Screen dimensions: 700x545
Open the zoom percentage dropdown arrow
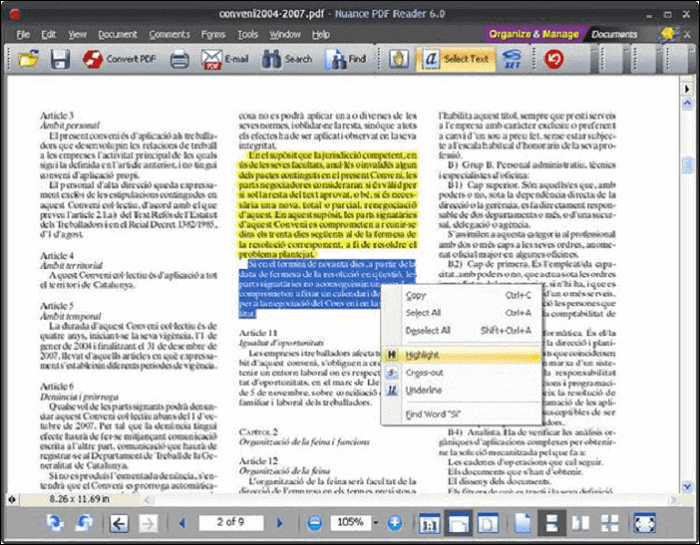click(376, 523)
